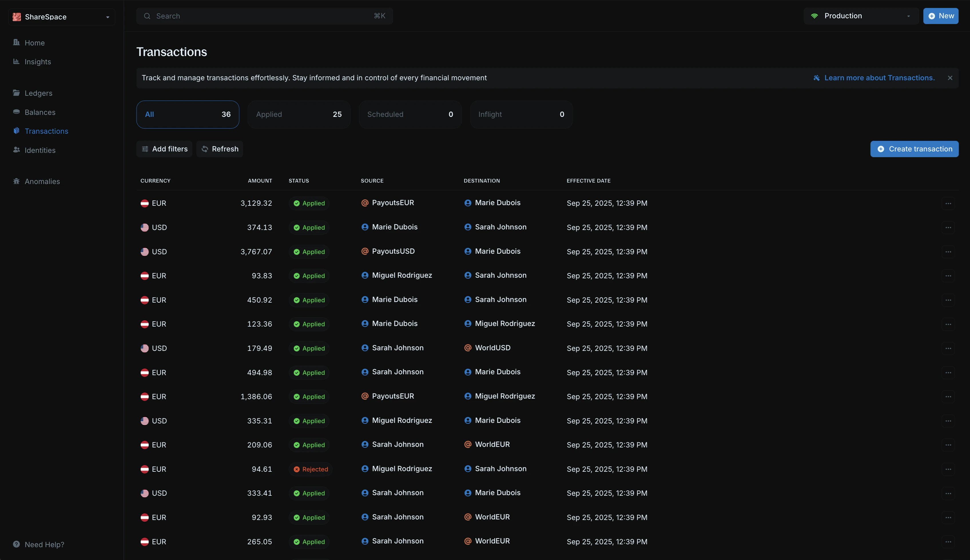Open row menu for 333.41 USD transaction
This screenshot has width=970, height=560.
948,493
